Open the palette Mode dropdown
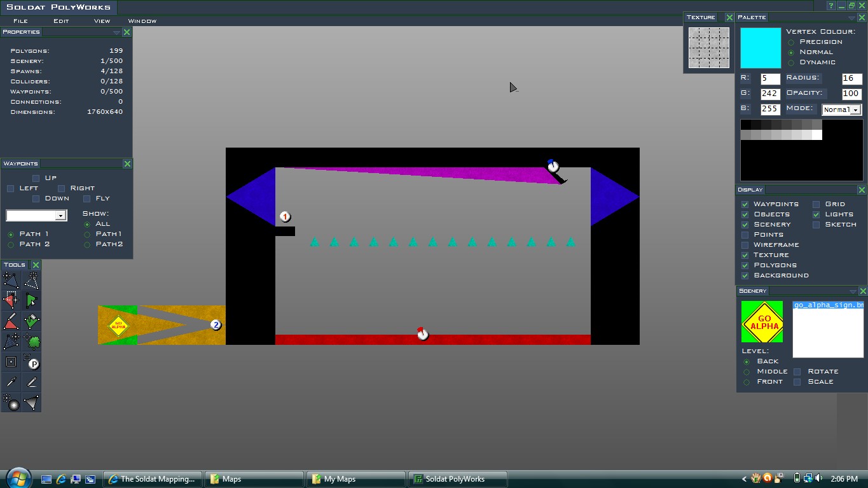The height and width of the screenshot is (488, 868). coord(855,109)
